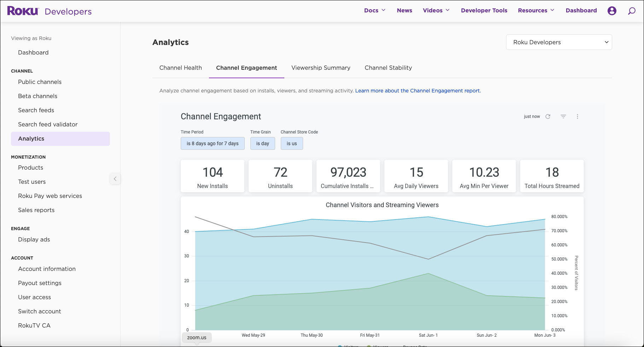Switch to the Channel Health tab
This screenshot has width=644, height=347.
coord(180,68)
